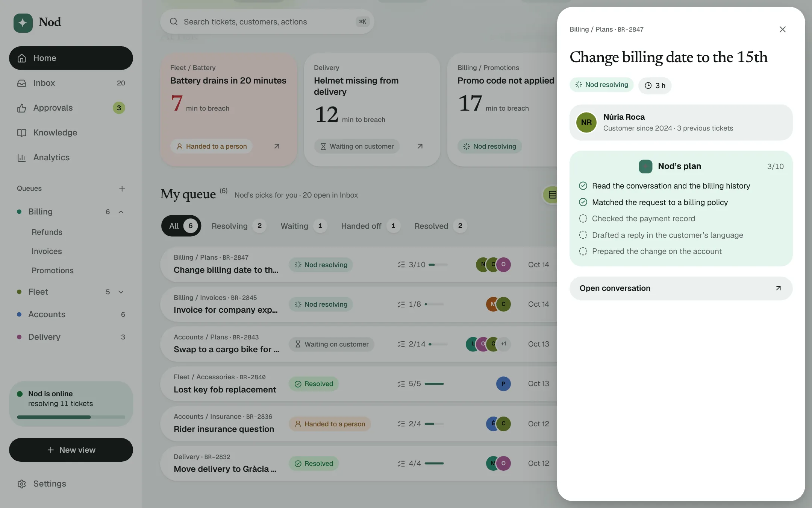This screenshot has width=812, height=508.
Task: Click Nod resolving progress bar in sidebar
Action: 71,417
